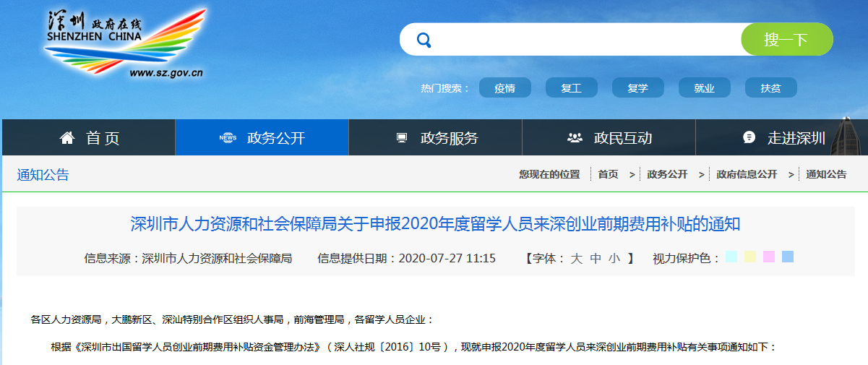Viewport: 868px width, 365px height.
Task: Click inside the search text field
Action: point(585,39)
